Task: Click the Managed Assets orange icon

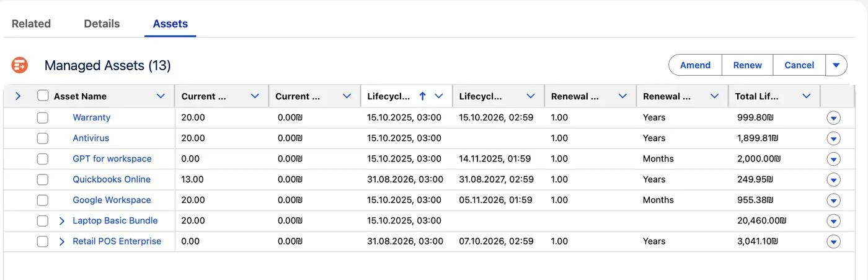Action: pos(20,65)
